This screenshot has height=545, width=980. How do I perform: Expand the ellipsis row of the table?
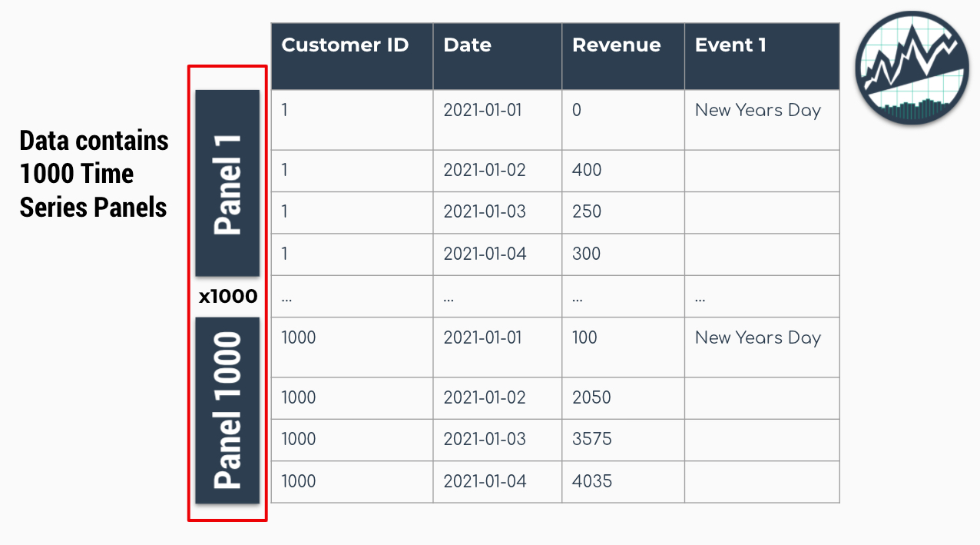click(553, 295)
